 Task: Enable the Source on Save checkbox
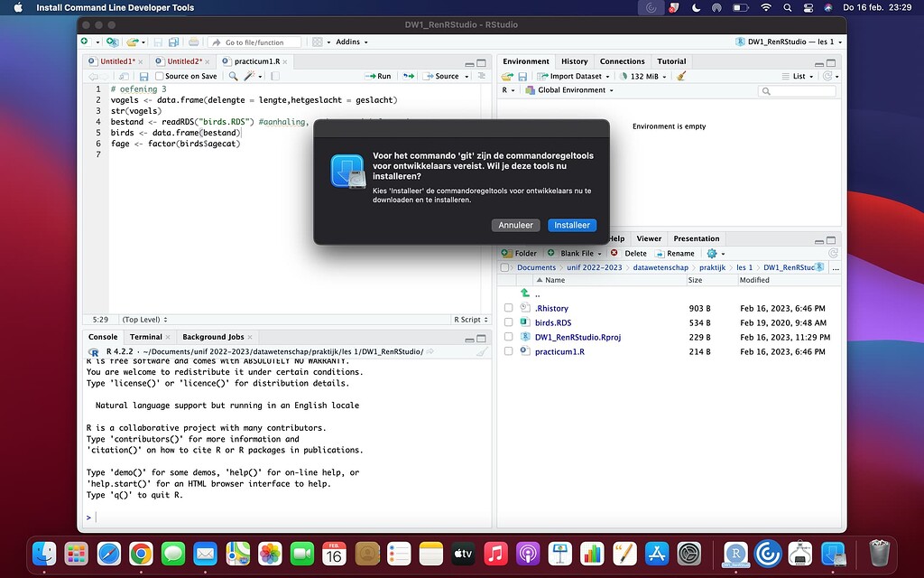[x=158, y=76]
